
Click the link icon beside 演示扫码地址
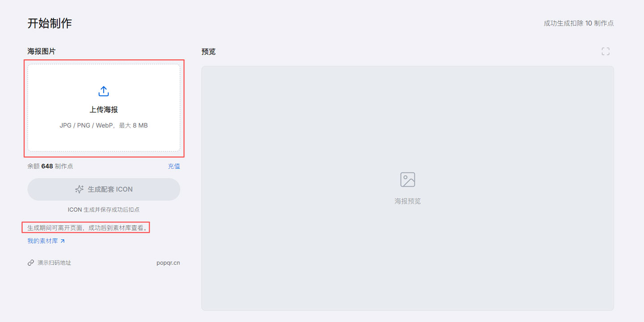[31, 263]
